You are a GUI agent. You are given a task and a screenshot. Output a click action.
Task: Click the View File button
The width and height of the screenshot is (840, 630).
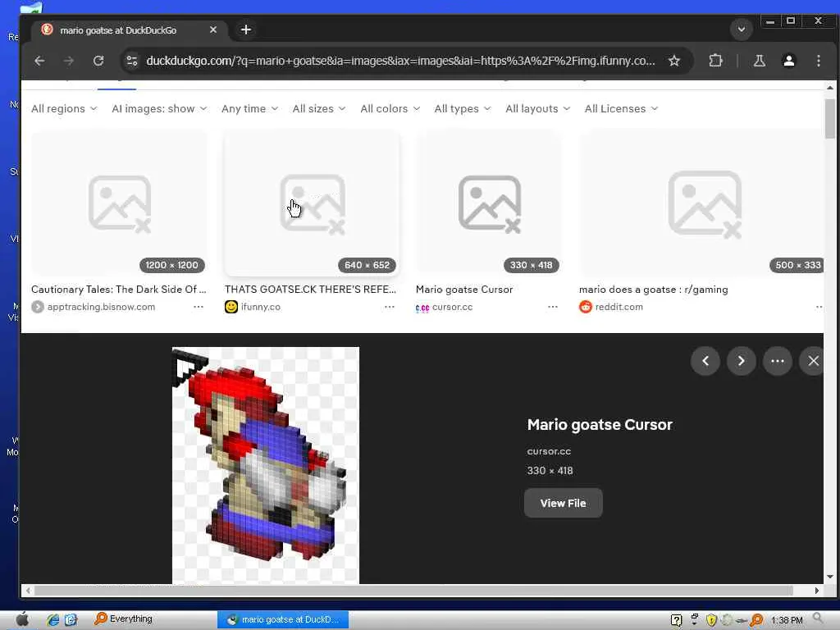coord(563,503)
